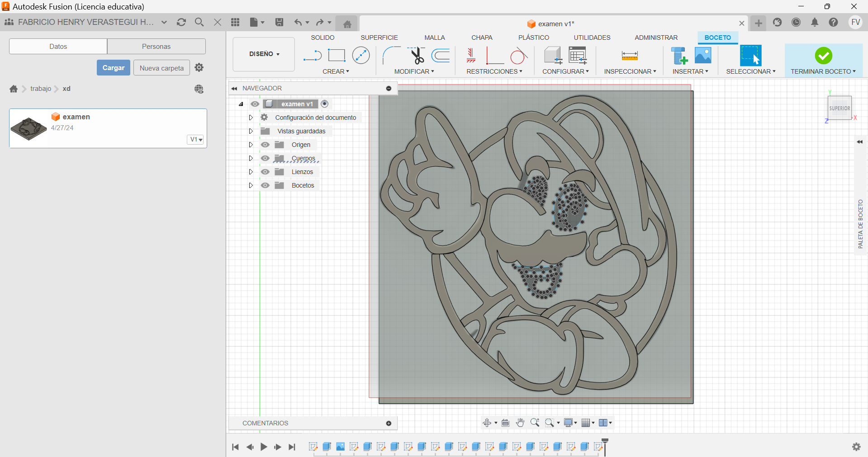The width and height of the screenshot is (868, 457).
Task: Open the Measure inspect tool
Action: [x=630, y=56]
